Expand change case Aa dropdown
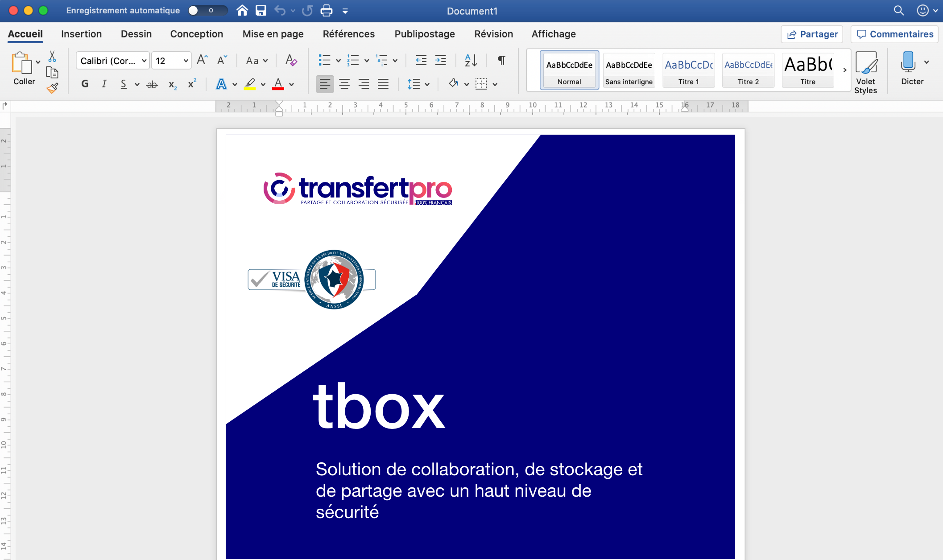This screenshot has height=560, width=943. [265, 61]
